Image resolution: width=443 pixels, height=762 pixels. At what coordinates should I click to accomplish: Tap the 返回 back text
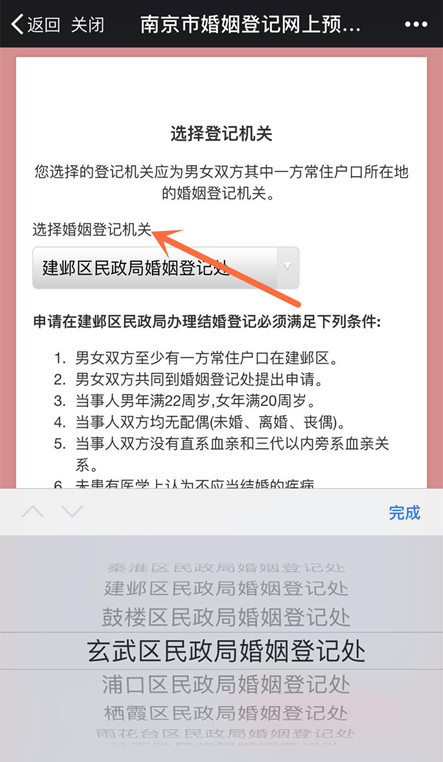coord(43,24)
